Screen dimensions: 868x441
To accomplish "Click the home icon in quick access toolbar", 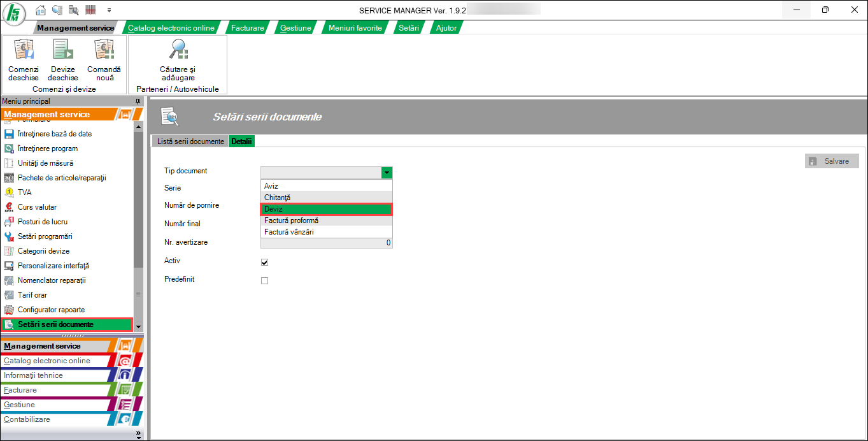I will 41,10.
